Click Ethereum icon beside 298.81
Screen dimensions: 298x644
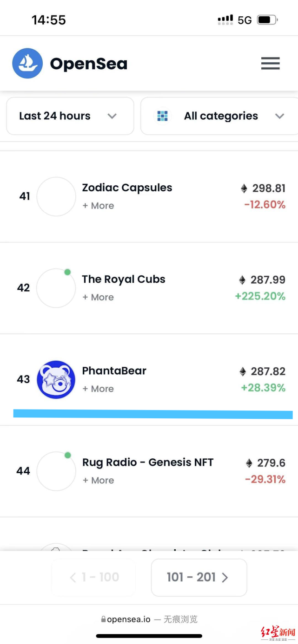pos(244,189)
